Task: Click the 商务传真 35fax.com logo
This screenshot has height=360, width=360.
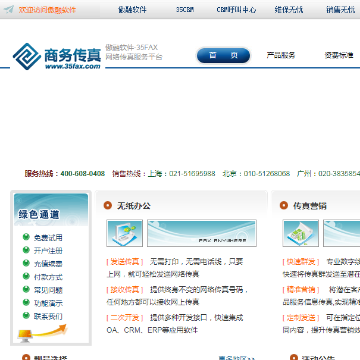Action: click(57, 56)
